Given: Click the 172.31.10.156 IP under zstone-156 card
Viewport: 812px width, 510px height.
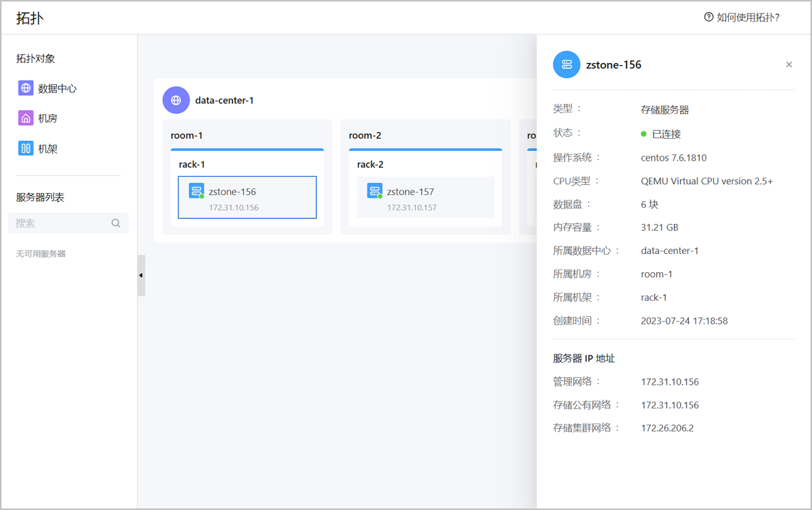Looking at the screenshot, I should [x=233, y=207].
